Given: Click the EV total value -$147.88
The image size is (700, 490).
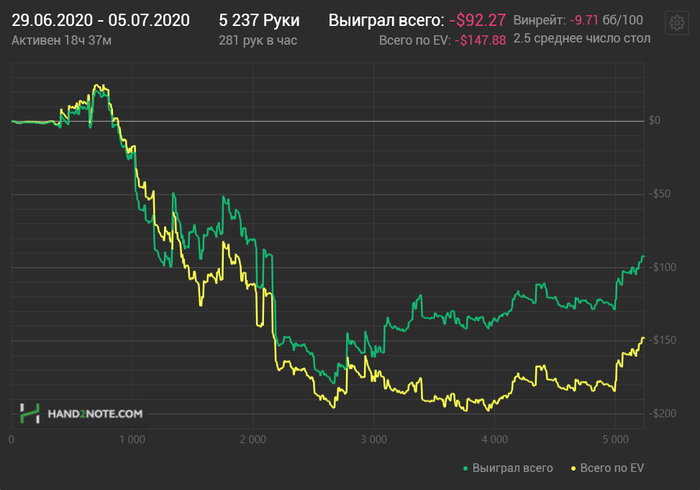Looking at the screenshot, I should point(480,40).
